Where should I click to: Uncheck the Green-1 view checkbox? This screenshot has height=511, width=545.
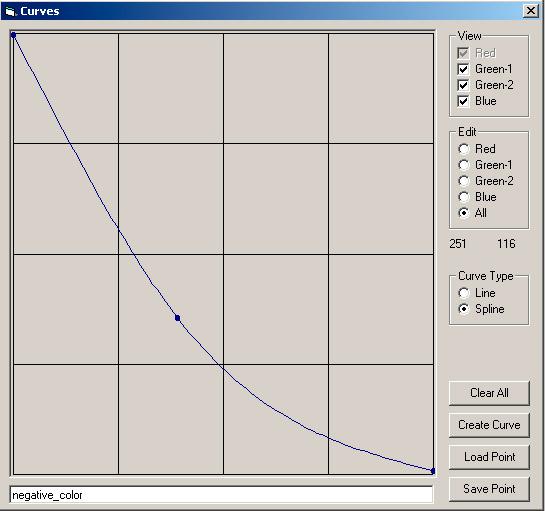coord(463,69)
